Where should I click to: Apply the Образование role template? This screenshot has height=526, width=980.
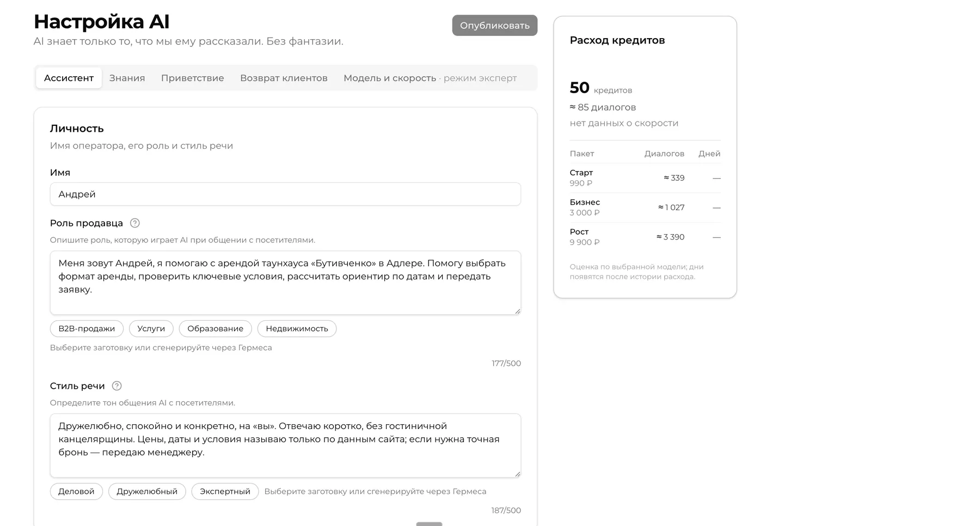coord(215,329)
